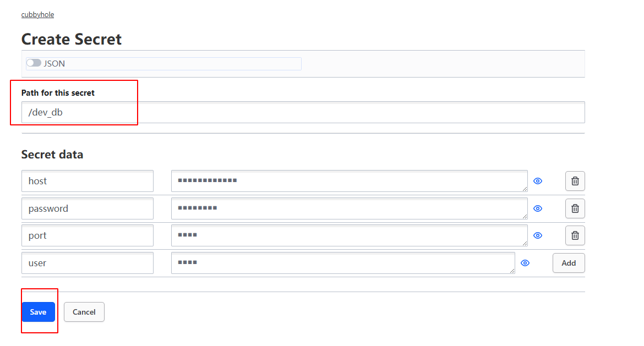Delete the password secret row
This screenshot has width=644, height=346.
tap(575, 208)
